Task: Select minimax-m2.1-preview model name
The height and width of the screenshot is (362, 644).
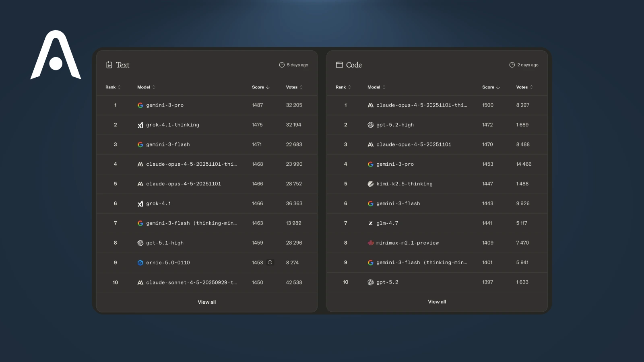Action: tap(408, 243)
